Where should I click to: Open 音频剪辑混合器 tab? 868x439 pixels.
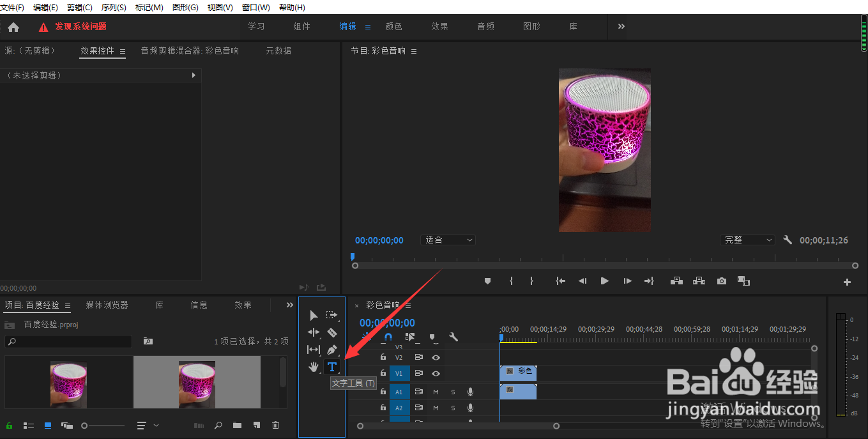pyautogui.click(x=190, y=50)
